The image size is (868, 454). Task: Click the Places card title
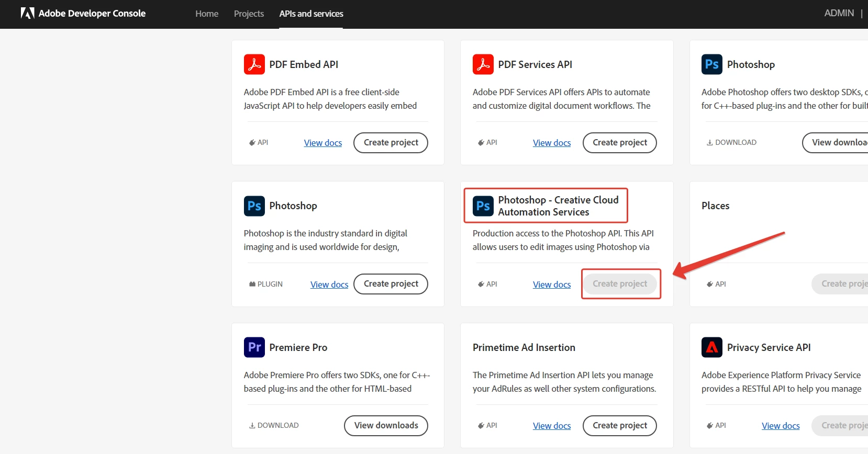point(715,206)
